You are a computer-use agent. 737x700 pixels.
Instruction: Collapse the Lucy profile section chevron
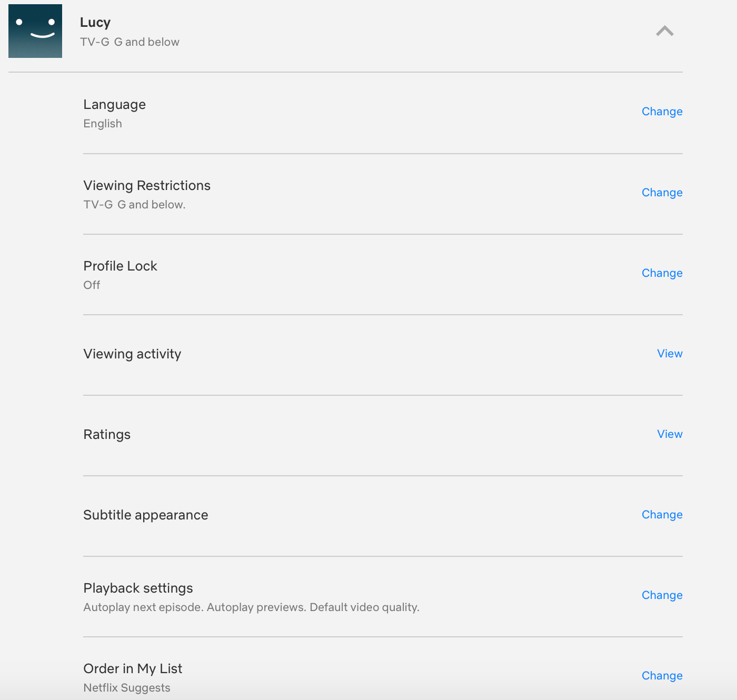(x=665, y=31)
